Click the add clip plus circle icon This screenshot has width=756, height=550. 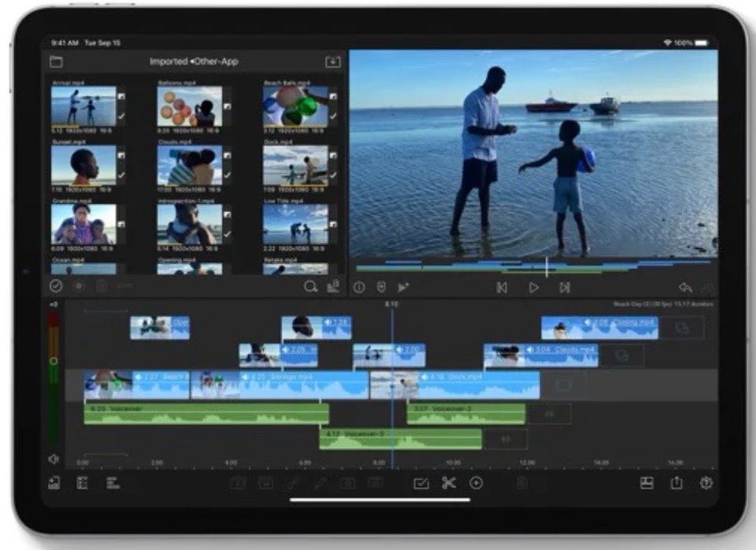(x=476, y=483)
